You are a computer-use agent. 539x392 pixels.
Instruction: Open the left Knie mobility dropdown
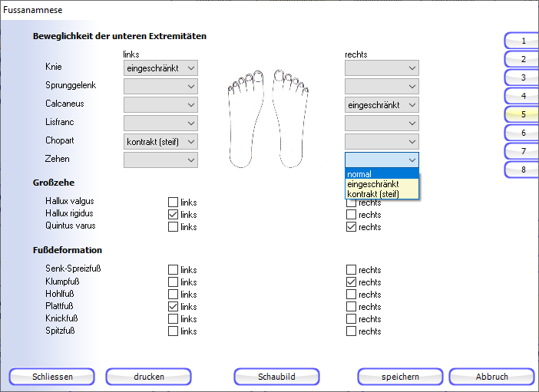(x=160, y=68)
